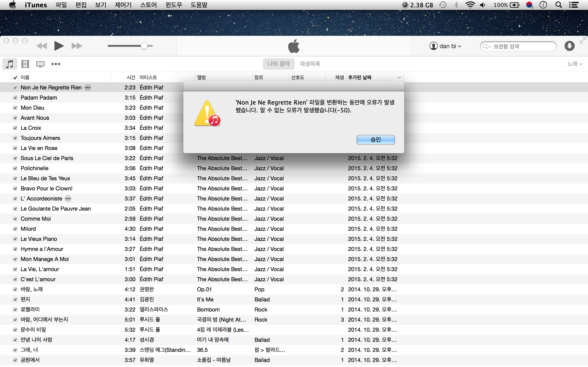Expand the 노래 view options dropdown
Viewport: 588px width, 367px height.
click(x=574, y=64)
